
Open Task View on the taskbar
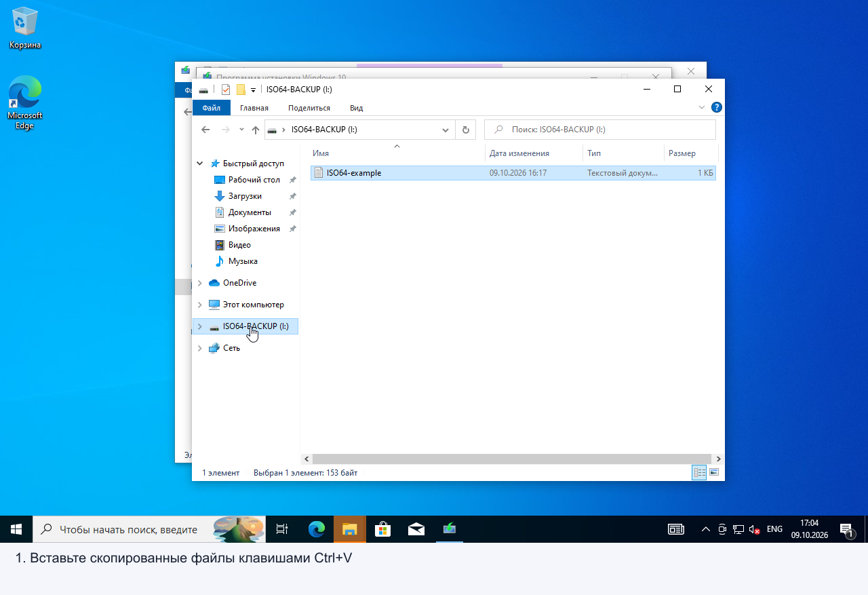pos(282,529)
